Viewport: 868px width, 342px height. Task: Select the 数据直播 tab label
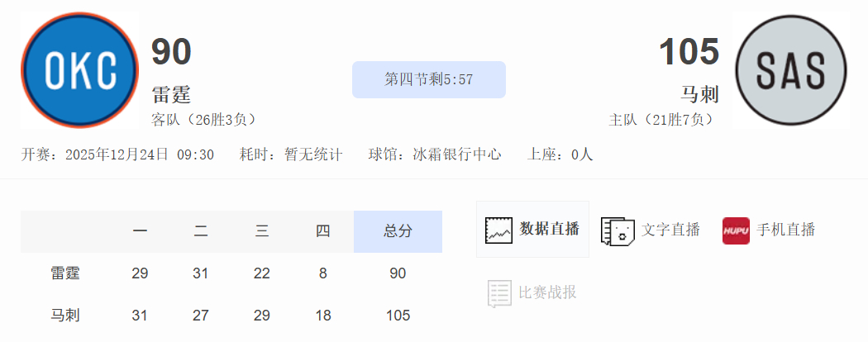(x=549, y=229)
